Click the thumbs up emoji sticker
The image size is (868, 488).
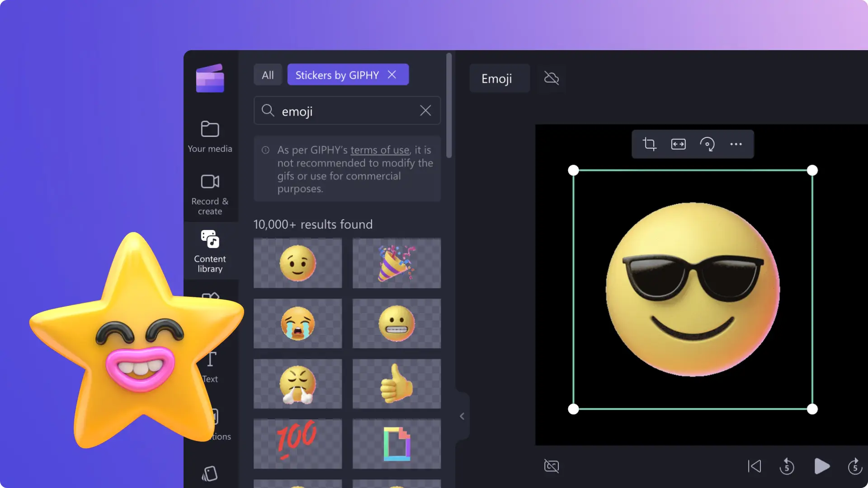pyautogui.click(x=396, y=384)
